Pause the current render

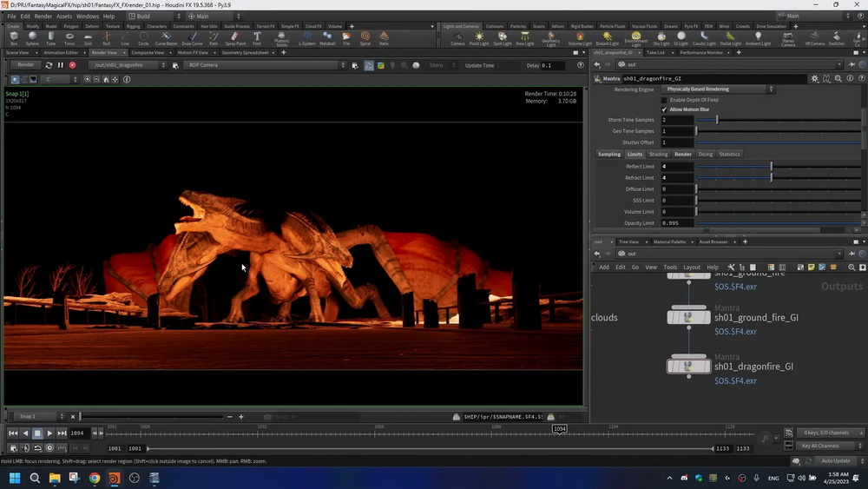tap(61, 65)
